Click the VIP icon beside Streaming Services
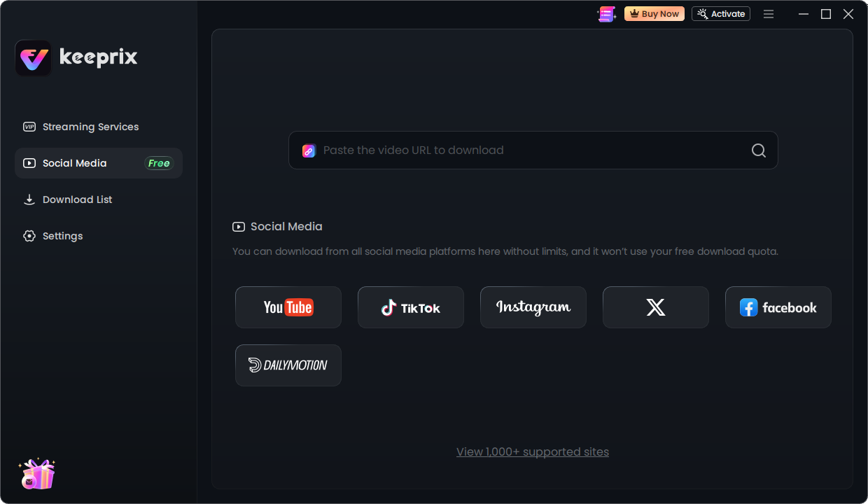This screenshot has height=504, width=868. [29, 127]
